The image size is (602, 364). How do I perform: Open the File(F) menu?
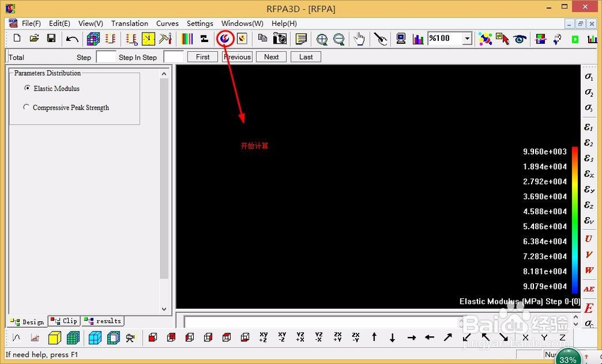pos(31,23)
